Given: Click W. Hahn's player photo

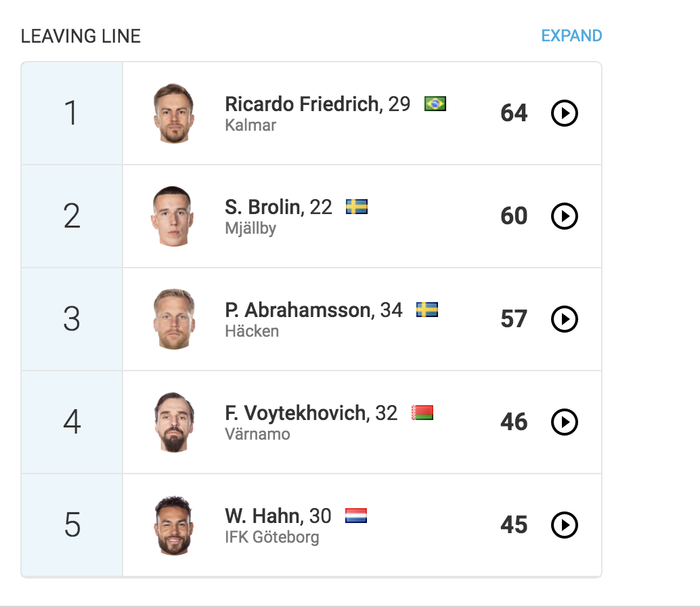Looking at the screenshot, I should [174, 525].
